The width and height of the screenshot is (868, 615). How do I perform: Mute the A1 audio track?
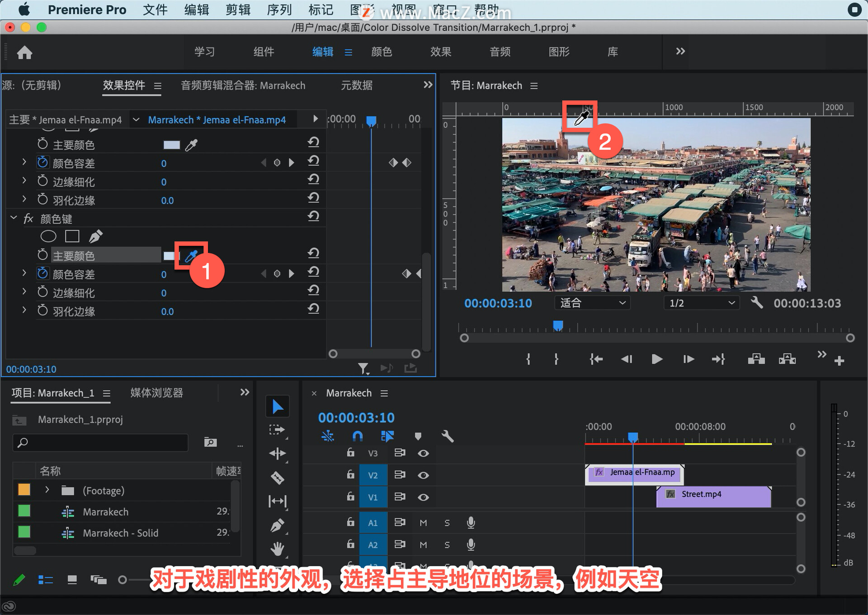coord(424,522)
